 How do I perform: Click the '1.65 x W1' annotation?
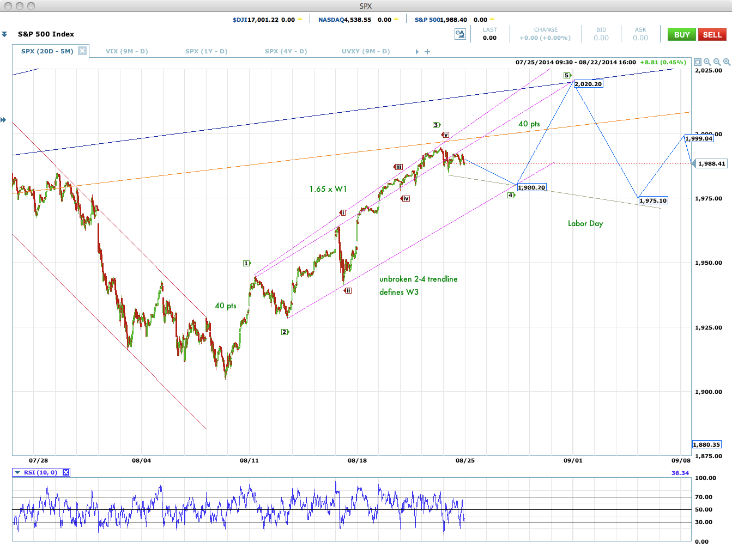(x=328, y=189)
